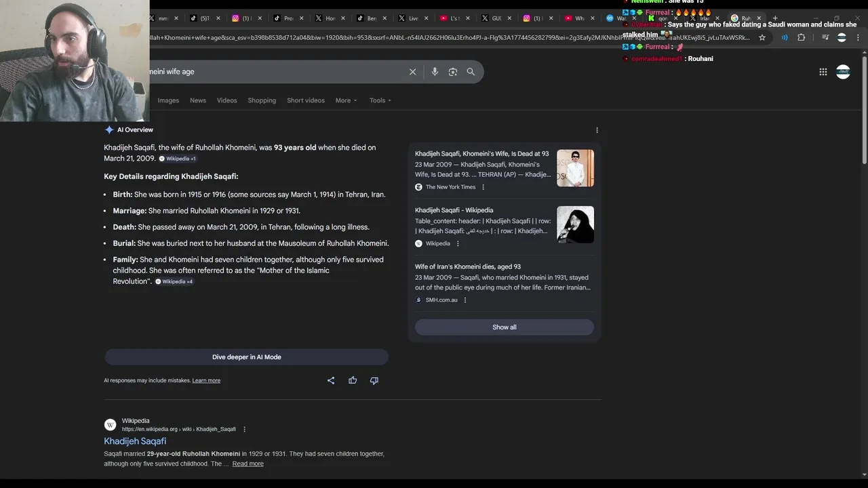Viewport: 868px width, 488px height.
Task: Click 'Key Details regarding Khadijeh Saqafi:' heading
Action: pyautogui.click(x=171, y=176)
